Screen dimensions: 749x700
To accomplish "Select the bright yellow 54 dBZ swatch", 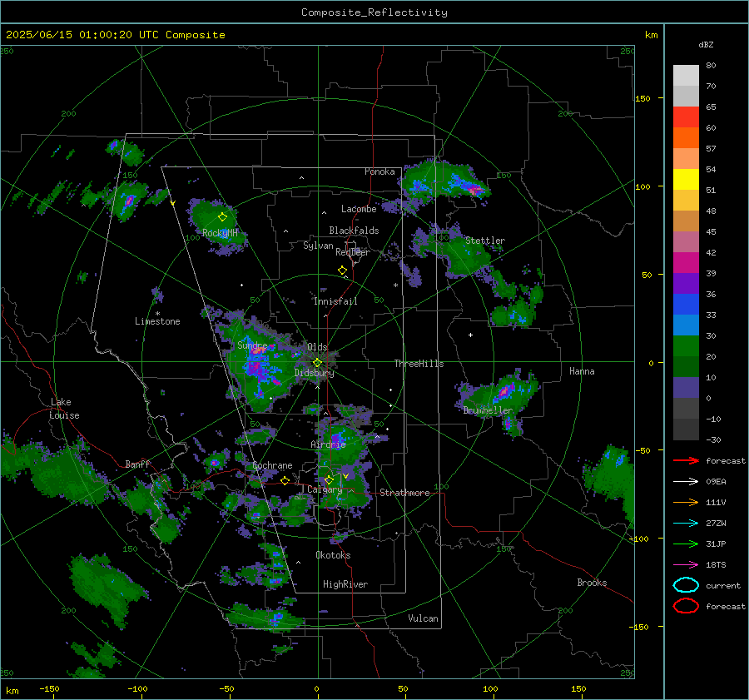I will (686, 179).
